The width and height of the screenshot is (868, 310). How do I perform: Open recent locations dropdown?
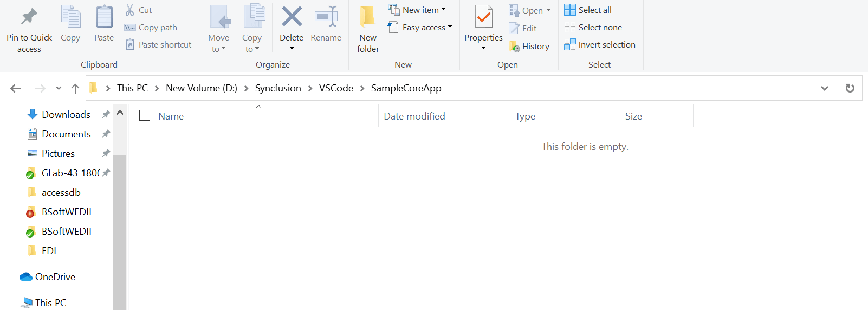(x=59, y=88)
